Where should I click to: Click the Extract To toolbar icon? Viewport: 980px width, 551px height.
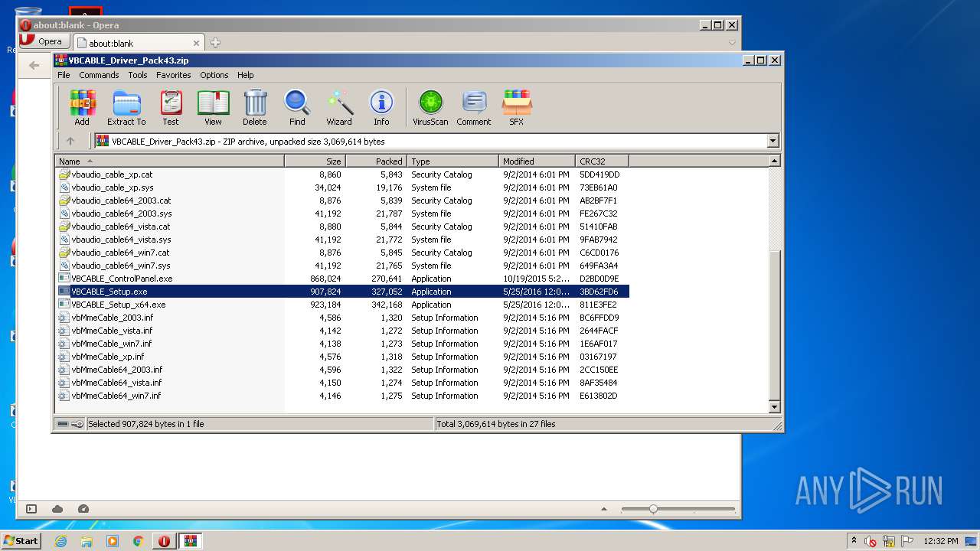point(126,108)
